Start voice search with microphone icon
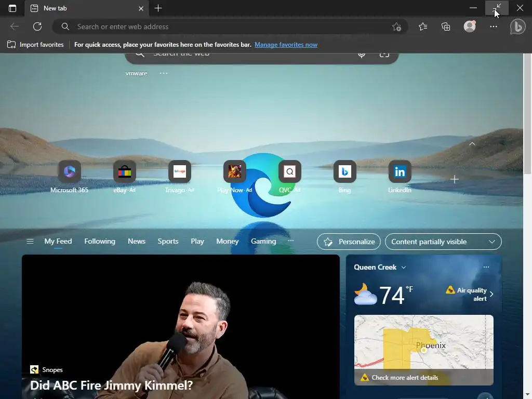This screenshot has width=532, height=399. click(362, 54)
